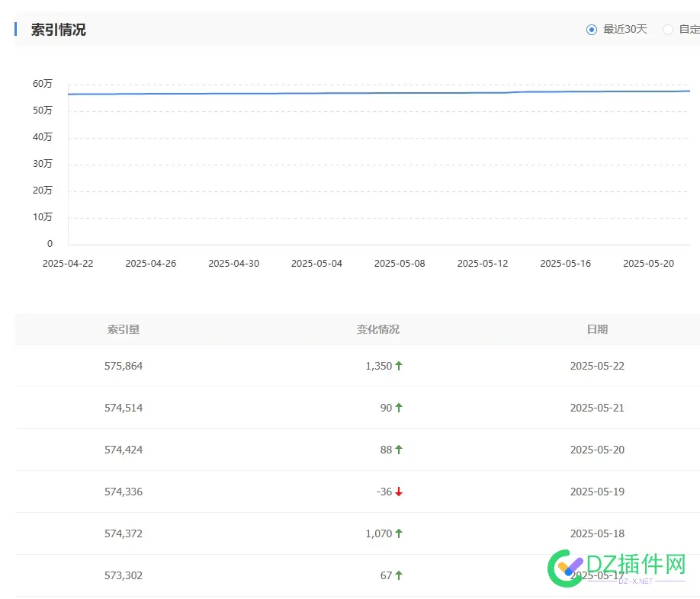The width and height of the screenshot is (700, 599).
Task: Click the 60万 y-axis label
Action: pos(43,84)
